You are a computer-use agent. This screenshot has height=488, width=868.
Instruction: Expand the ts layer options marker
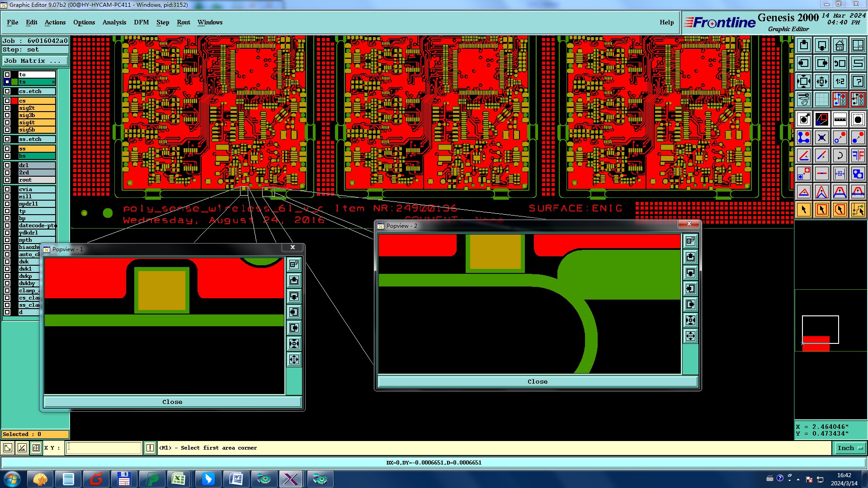[53, 82]
